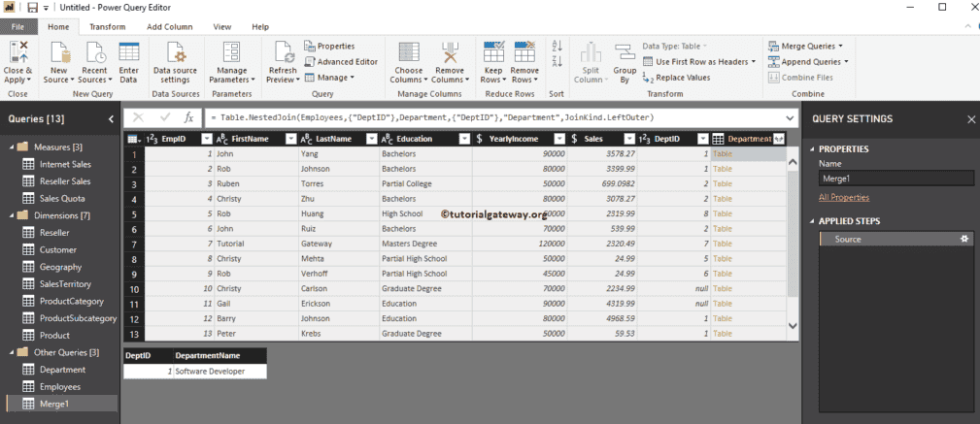Open query Properties

[329, 47]
